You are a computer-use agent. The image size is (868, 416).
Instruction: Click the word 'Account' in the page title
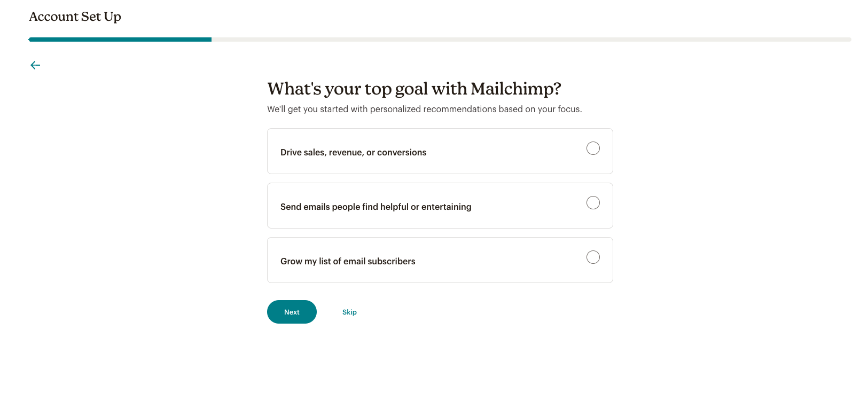(x=53, y=17)
